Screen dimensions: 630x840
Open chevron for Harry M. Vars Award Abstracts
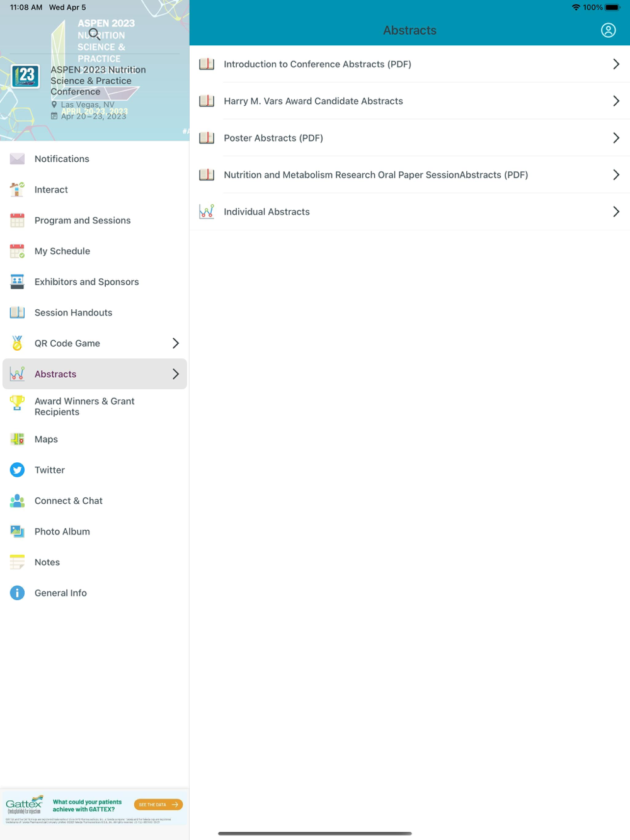click(616, 101)
